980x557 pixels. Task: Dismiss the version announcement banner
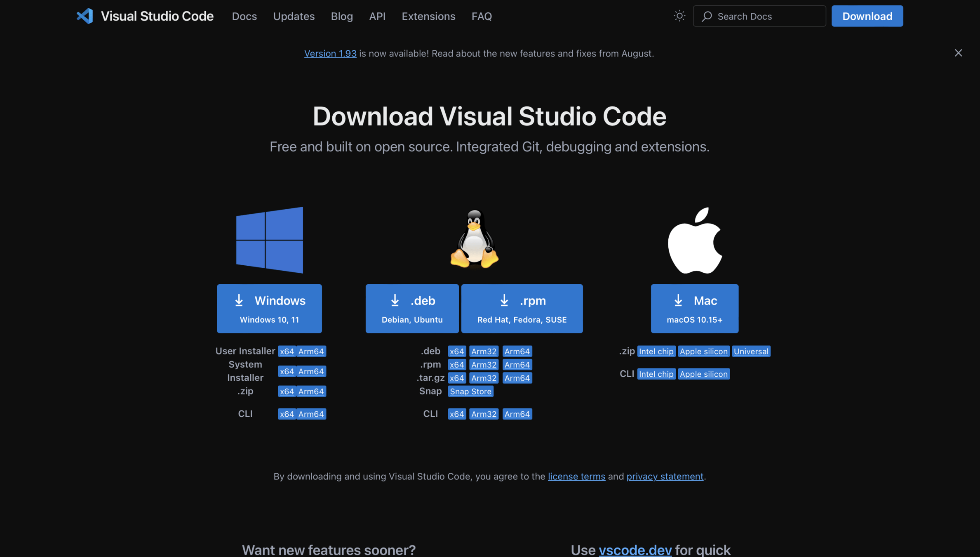click(x=958, y=53)
